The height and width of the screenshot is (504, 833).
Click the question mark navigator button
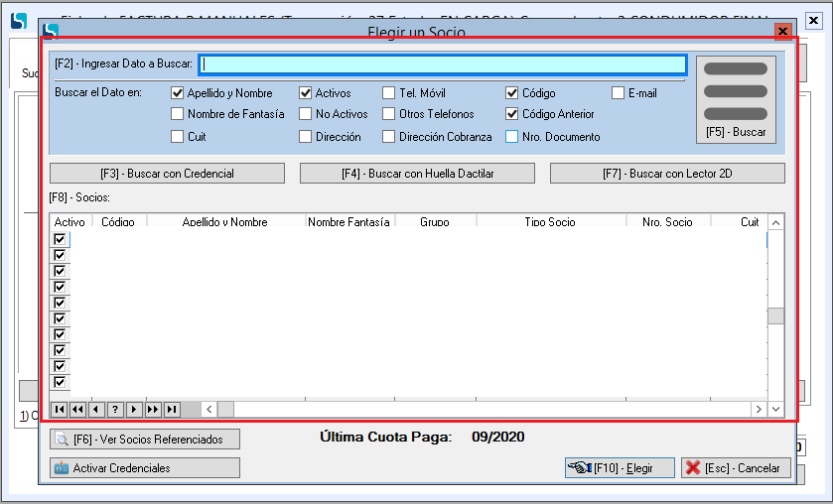(x=115, y=409)
